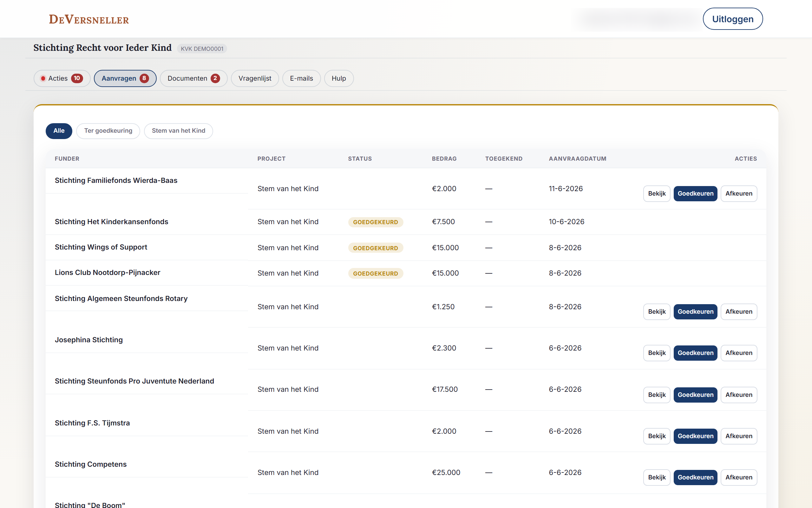
Task: Reject the Steunfonds Pro Juventute Nederland request
Action: tap(739, 395)
